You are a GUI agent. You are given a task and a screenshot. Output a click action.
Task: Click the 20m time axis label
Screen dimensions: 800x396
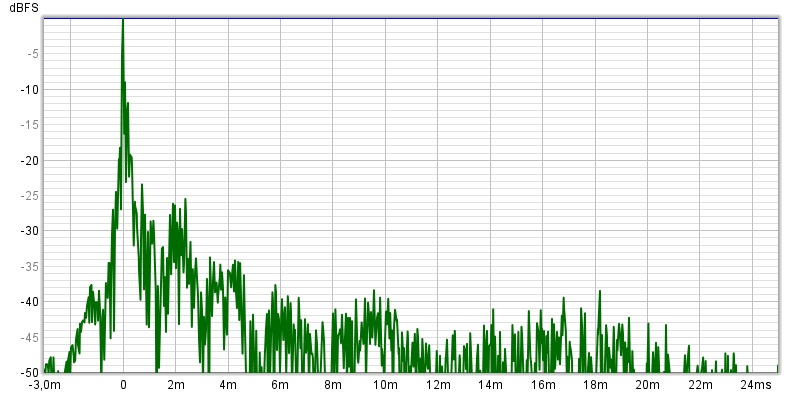point(648,385)
